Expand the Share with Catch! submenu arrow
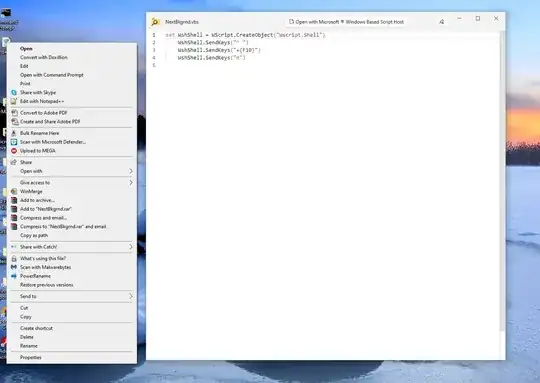The image size is (540, 383). 131,247
